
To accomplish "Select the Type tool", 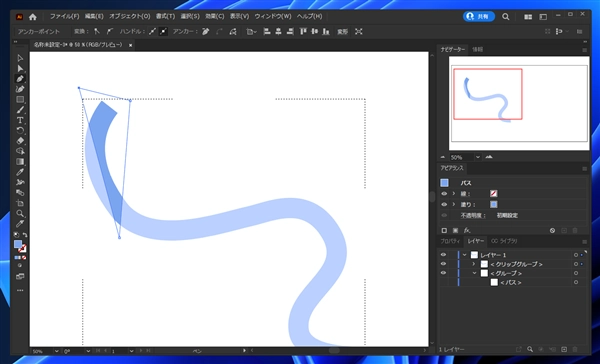I will [x=20, y=120].
